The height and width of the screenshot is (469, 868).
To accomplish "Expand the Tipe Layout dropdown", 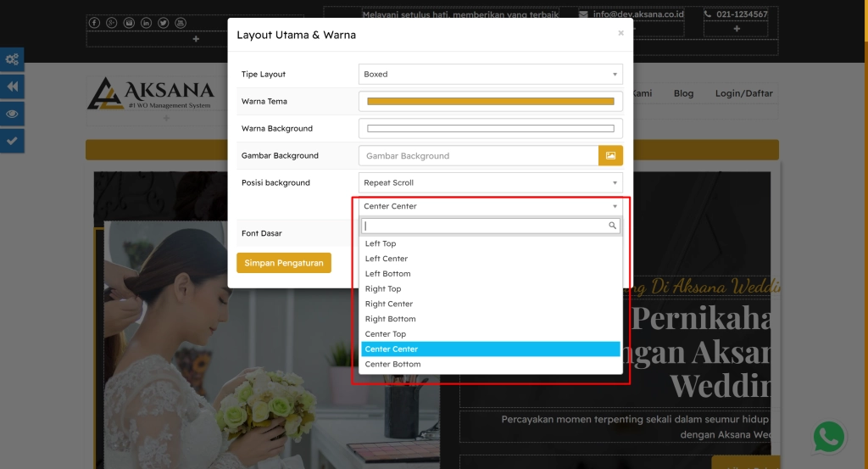I will pyautogui.click(x=490, y=75).
